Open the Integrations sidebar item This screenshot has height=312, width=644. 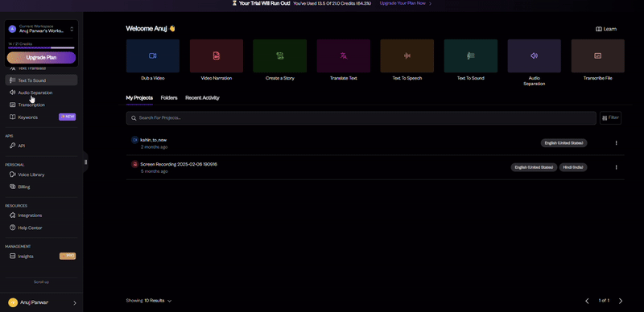41,216
